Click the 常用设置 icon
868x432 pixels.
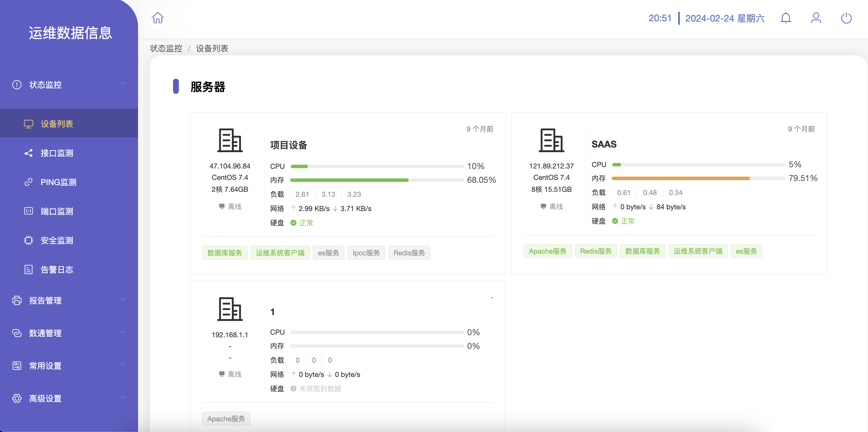pyautogui.click(x=17, y=366)
